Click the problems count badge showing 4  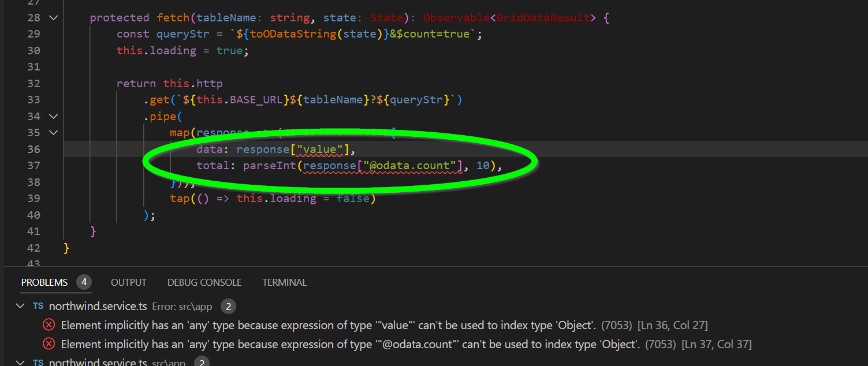[x=84, y=282]
